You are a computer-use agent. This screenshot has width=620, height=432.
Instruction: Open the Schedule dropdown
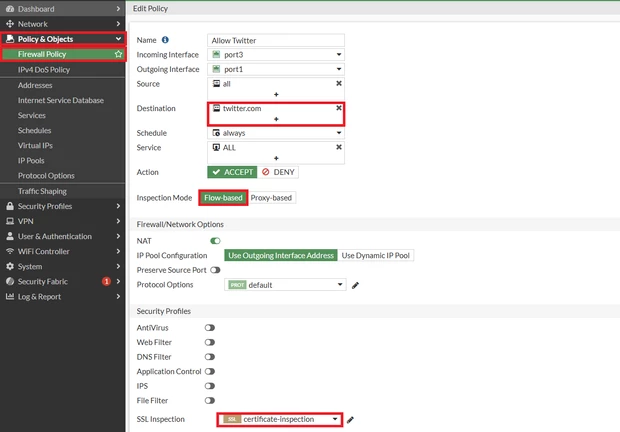tap(276, 133)
